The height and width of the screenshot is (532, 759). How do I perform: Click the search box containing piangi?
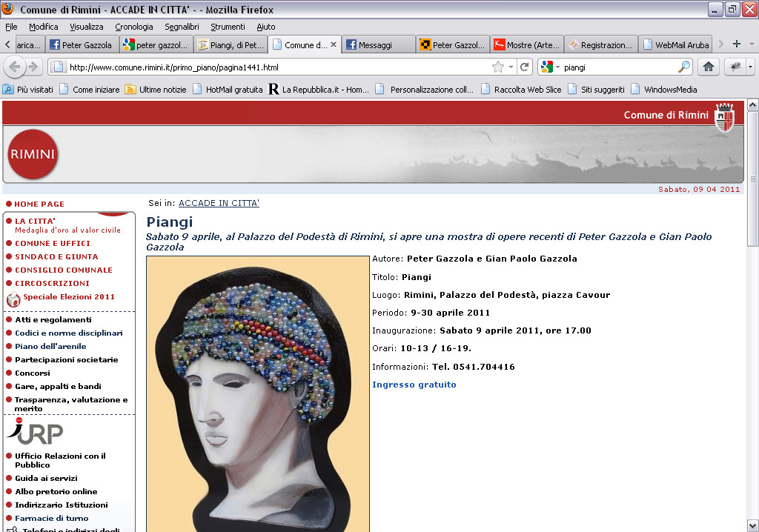(620, 67)
